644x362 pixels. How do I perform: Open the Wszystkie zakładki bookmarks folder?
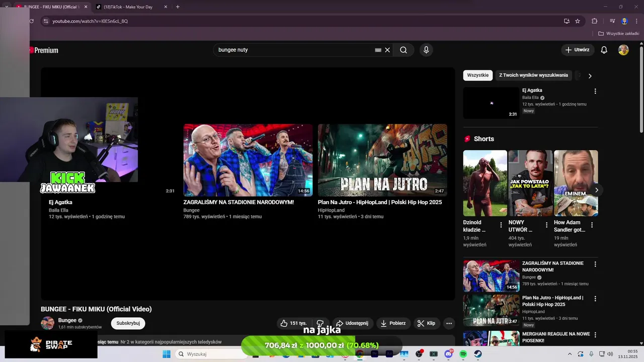click(618, 34)
